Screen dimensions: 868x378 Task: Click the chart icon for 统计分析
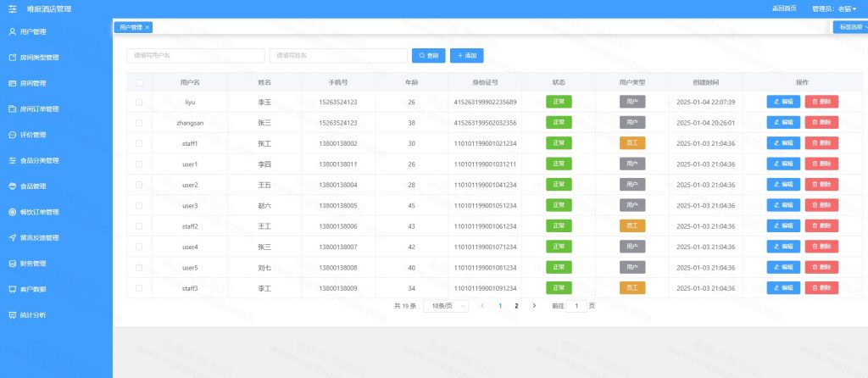(x=12, y=315)
